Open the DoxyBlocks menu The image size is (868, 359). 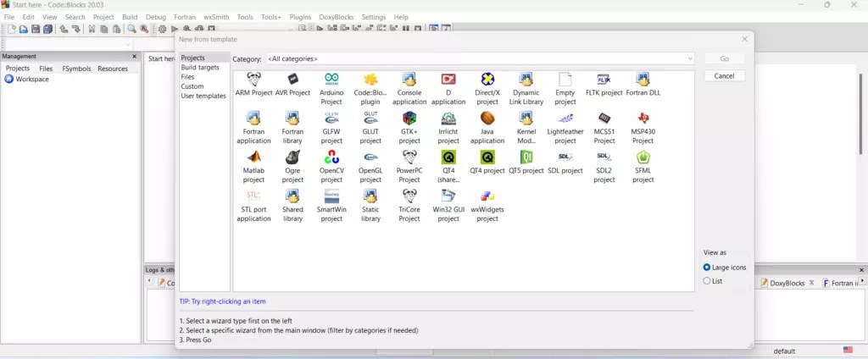click(336, 17)
